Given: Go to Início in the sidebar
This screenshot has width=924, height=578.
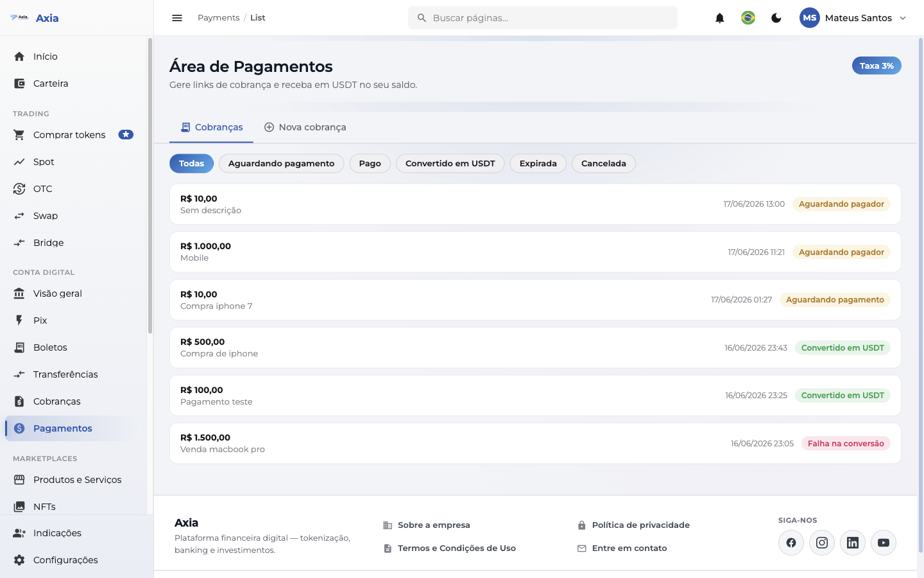Looking at the screenshot, I should (x=73, y=57).
